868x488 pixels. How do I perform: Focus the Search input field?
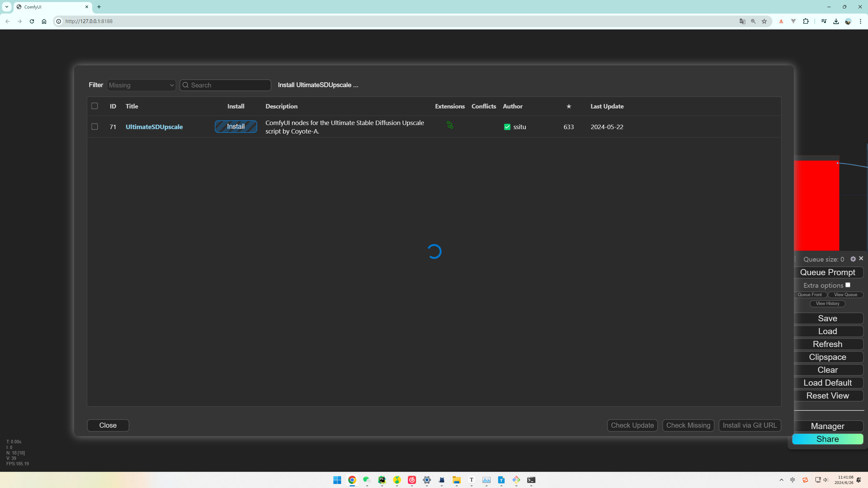(x=225, y=85)
